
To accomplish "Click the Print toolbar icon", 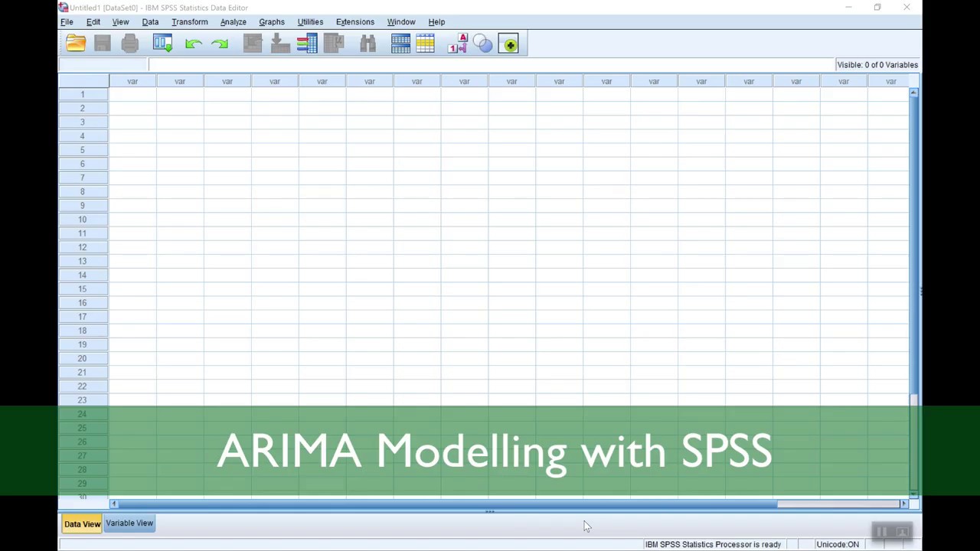I will [129, 44].
